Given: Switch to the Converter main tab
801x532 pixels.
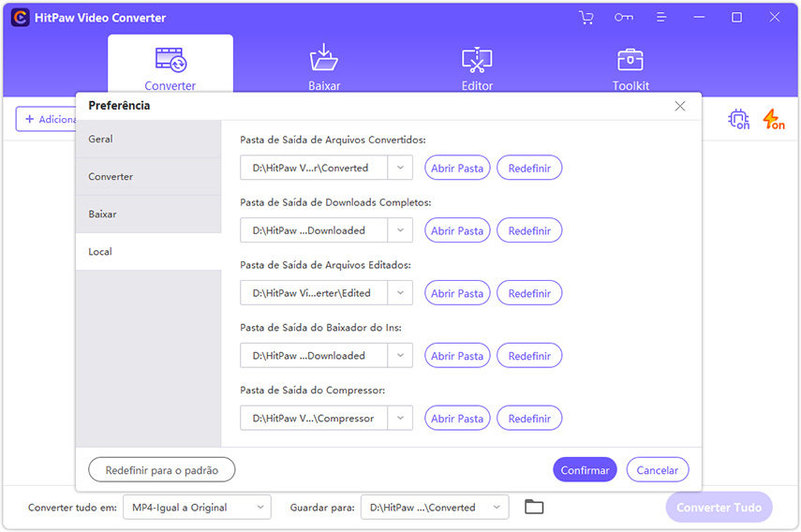Looking at the screenshot, I should pos(171,66).
